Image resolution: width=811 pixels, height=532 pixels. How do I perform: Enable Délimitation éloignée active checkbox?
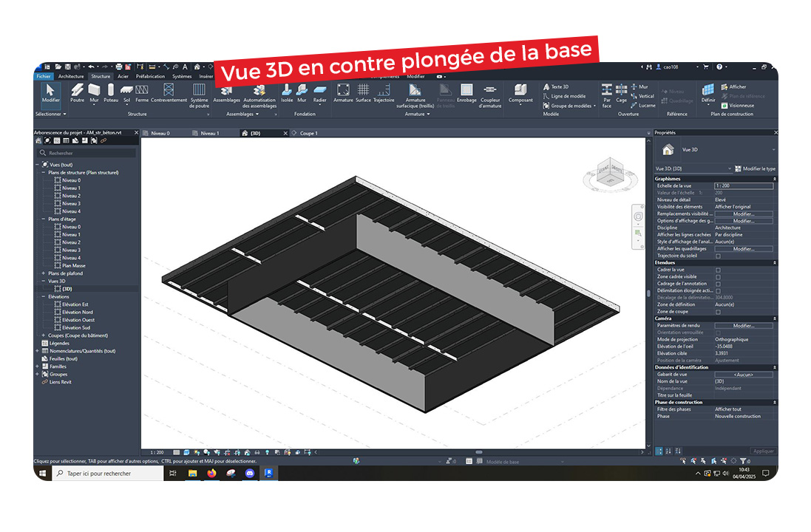click(718, 291)
